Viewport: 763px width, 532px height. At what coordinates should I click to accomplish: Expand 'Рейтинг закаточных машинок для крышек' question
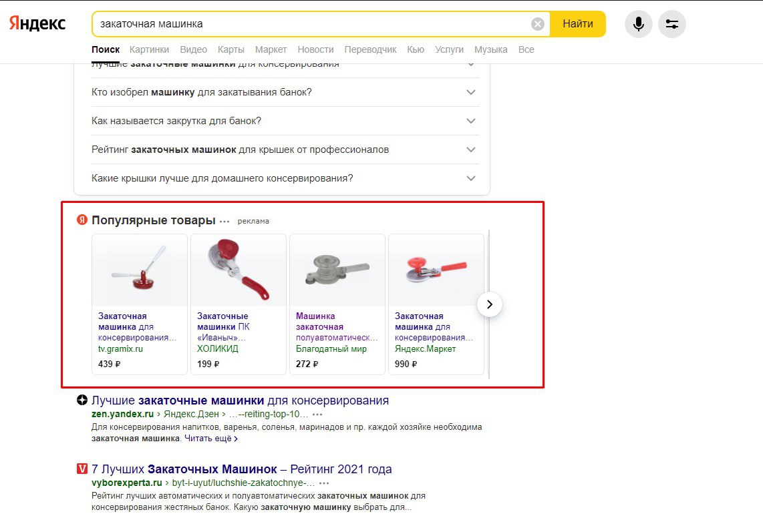tap(286, 150)
